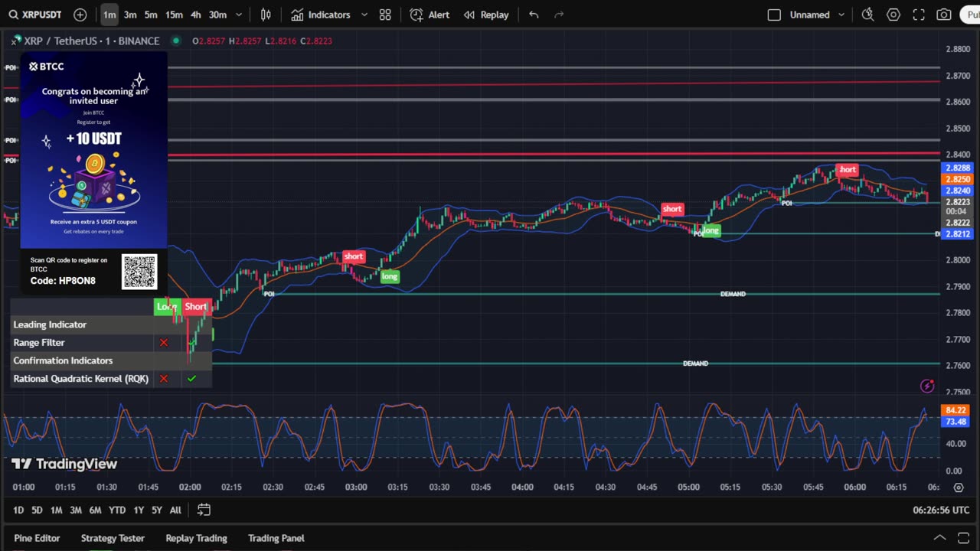This screenshot has height=551, width=980.
Task: Start bar Replay mode
Action: click(x=486, y=15)
